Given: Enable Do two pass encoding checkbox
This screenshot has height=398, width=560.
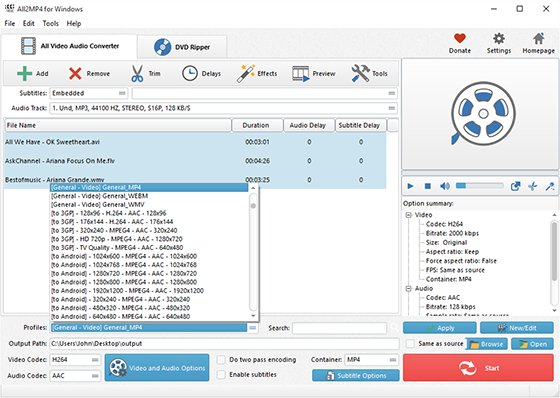Looking at the screenshot, I should (221, 359).
